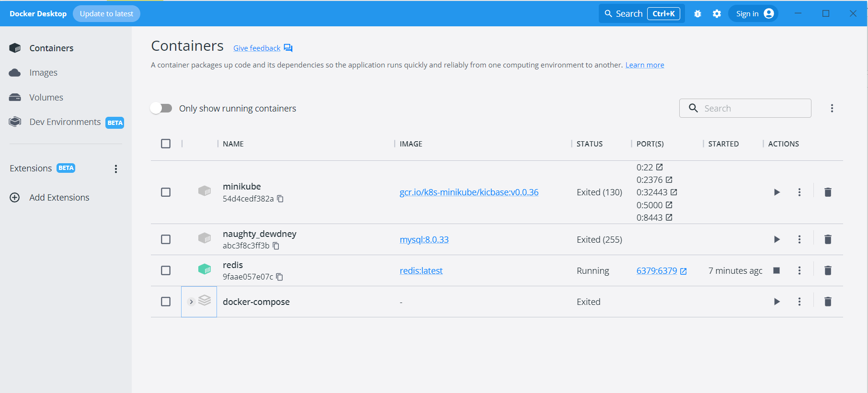Sort by the IMAGE column header

tap(411, 144)
